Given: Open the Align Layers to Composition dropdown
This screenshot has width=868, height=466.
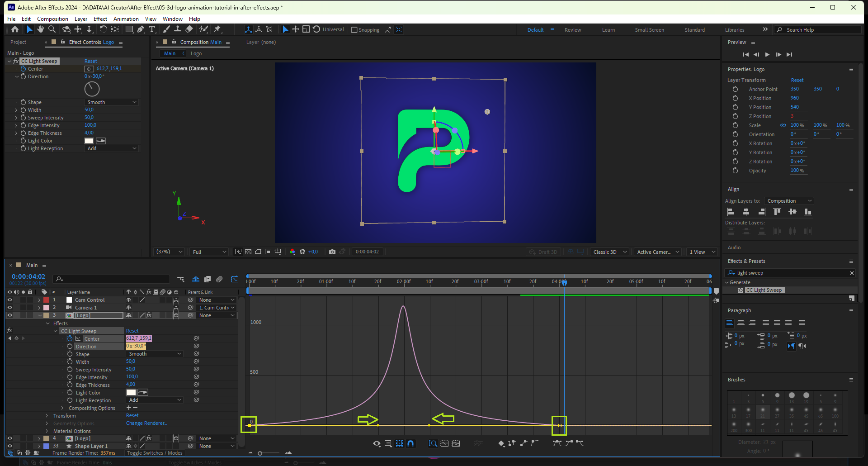Looking at the screenshot, I should [x=789, y=201].
